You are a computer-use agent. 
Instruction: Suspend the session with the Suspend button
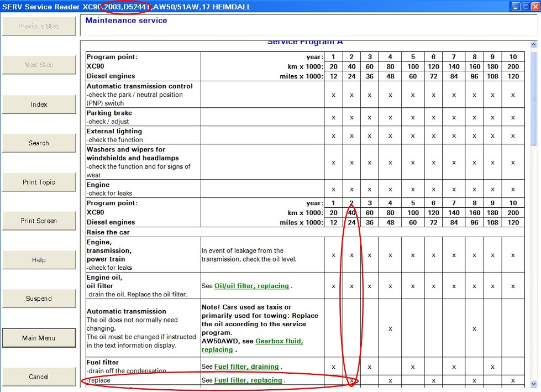point(39,299)
